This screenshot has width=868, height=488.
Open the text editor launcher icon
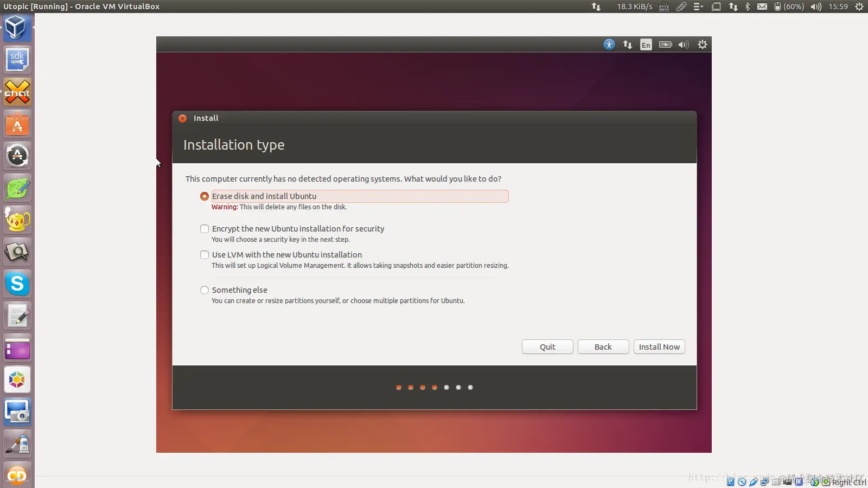17,316
